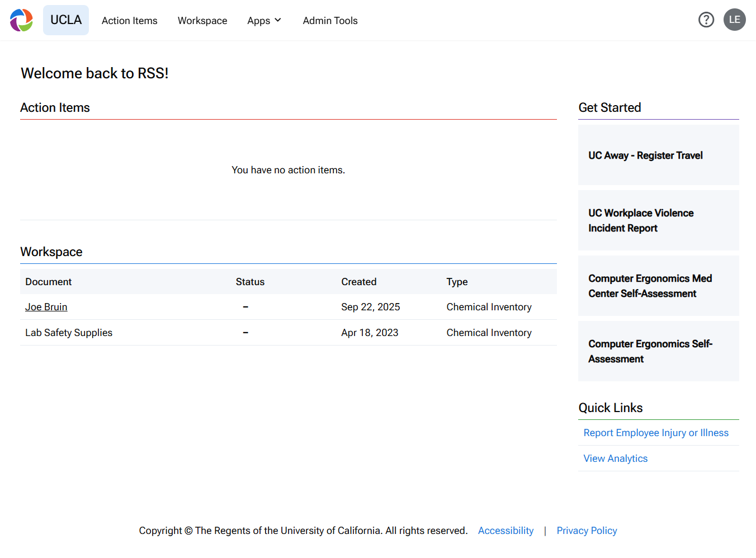This screenshot has height=558, width=756.
Task: Go to Action Items in navigation bar
Action: [130, 21]
